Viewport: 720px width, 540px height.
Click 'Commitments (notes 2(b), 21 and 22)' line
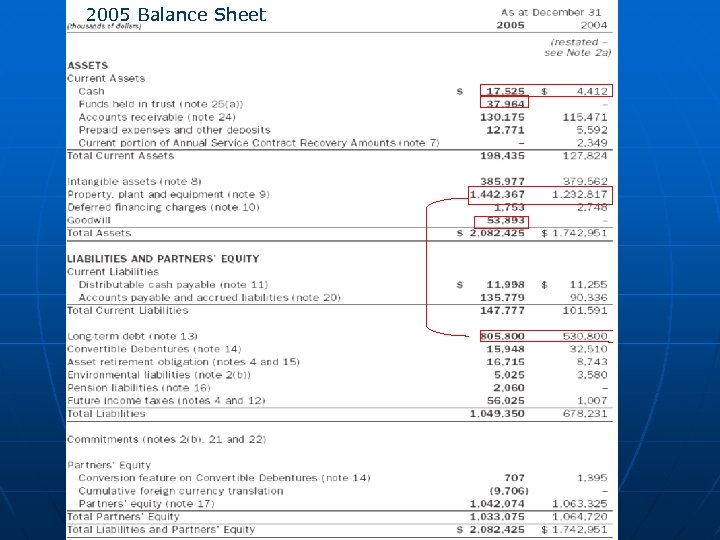(167, 439)
